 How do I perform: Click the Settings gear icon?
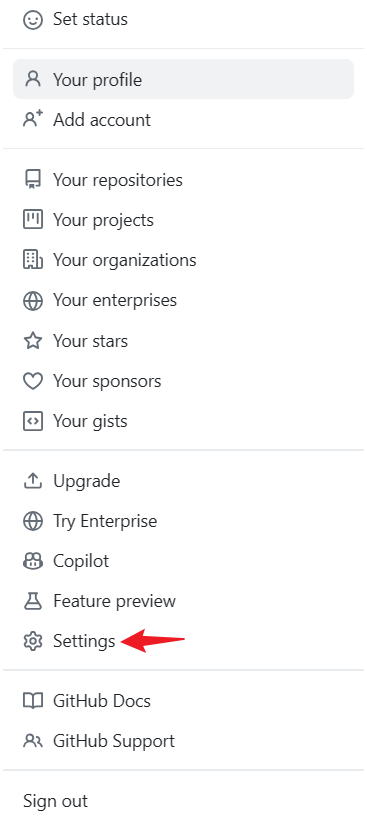coord(33,641)
